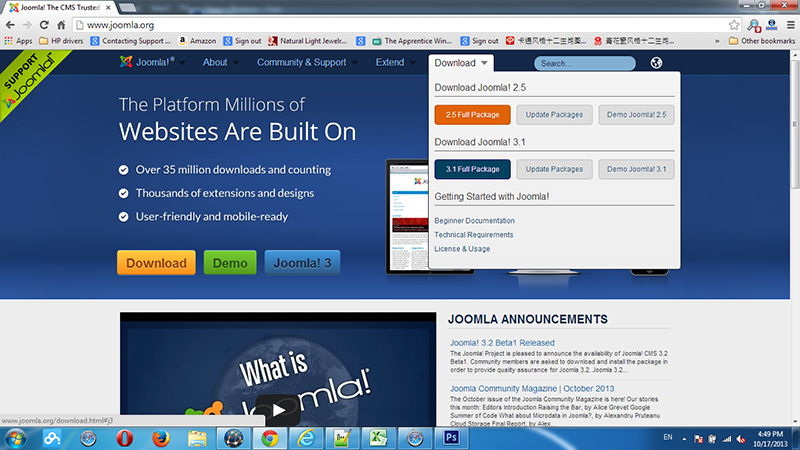This screenshot has height=450, width=800.
Task: Close the Joomla! browser tab
Action: (108, 8)
